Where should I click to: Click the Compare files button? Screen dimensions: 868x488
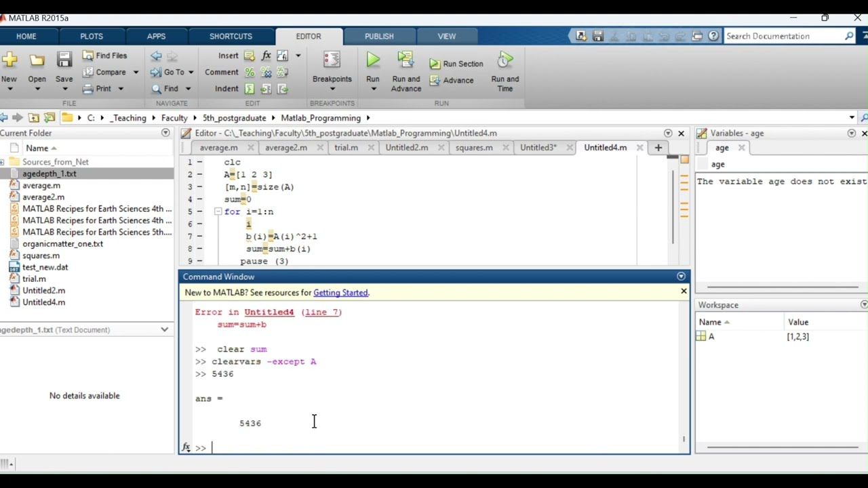point(104,72)
